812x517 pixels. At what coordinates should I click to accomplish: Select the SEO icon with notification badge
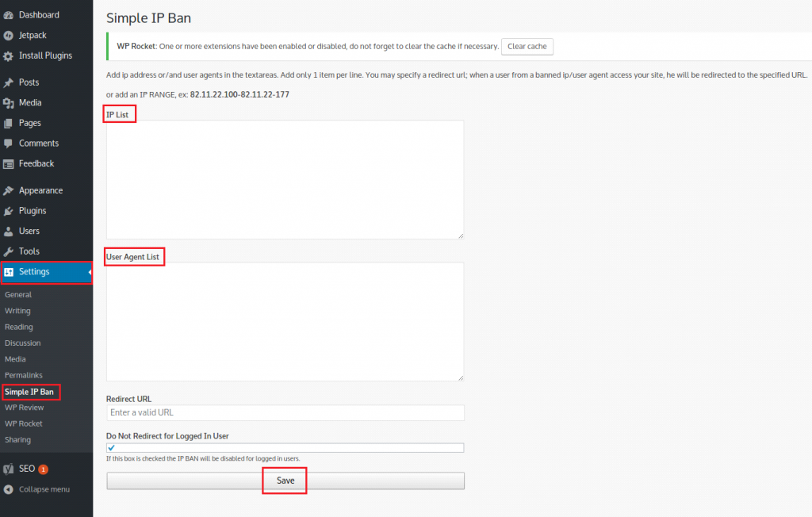coord(10,469)
